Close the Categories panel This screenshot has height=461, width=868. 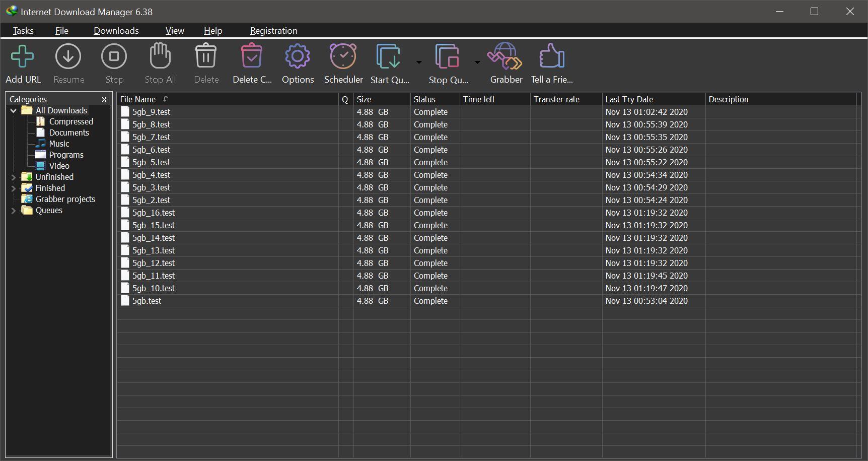pos(104,99)
